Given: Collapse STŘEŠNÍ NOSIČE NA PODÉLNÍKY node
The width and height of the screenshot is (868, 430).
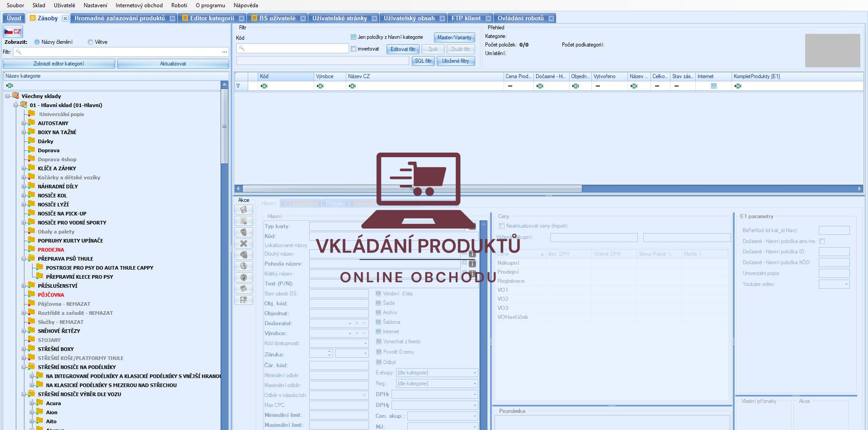Looking at the screenshot, I should coord(24,367).
